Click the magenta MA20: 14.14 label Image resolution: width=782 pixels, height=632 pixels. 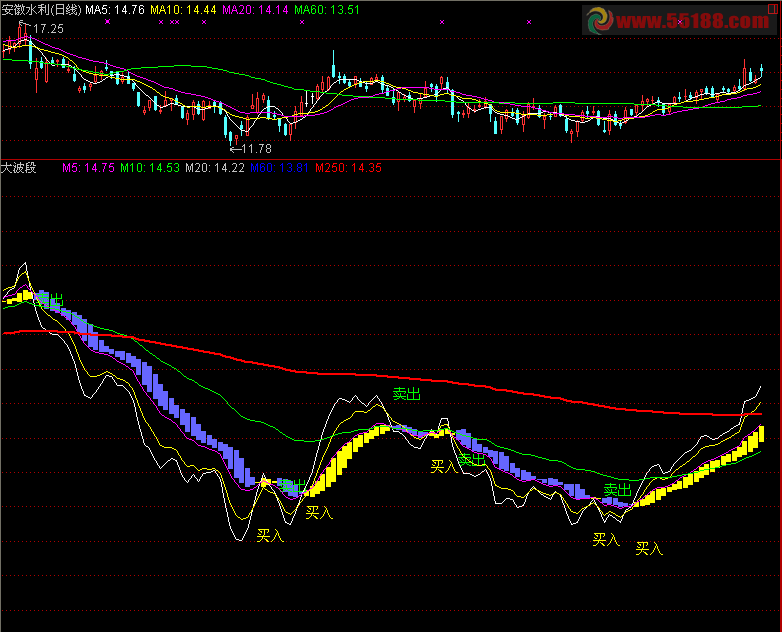(255, 8)
